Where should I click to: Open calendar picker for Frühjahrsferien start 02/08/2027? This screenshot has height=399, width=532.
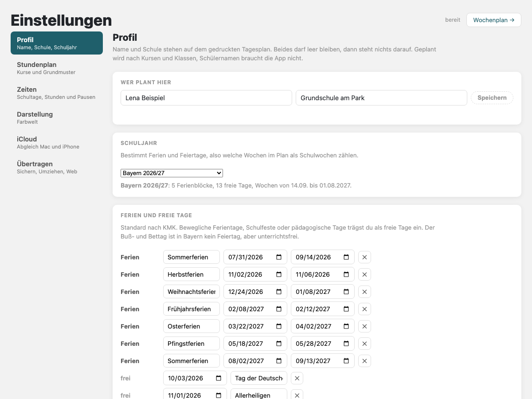[279, 309]
